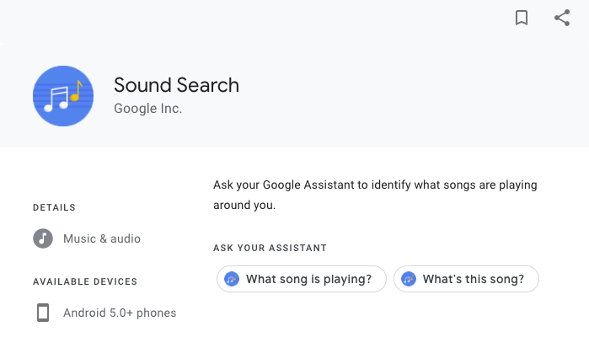Select the 'What song is playing?' suggestion
Image resolution: width=589 pixels, height=364 pixels.
[x=302, y=279]
